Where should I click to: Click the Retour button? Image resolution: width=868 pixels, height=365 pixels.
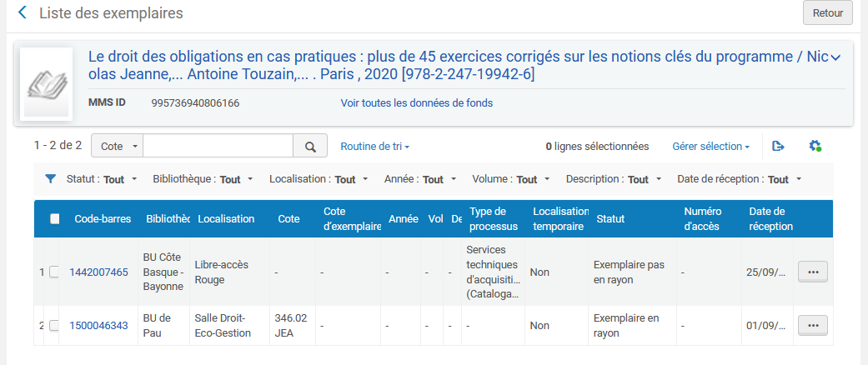tap(827, 13)
